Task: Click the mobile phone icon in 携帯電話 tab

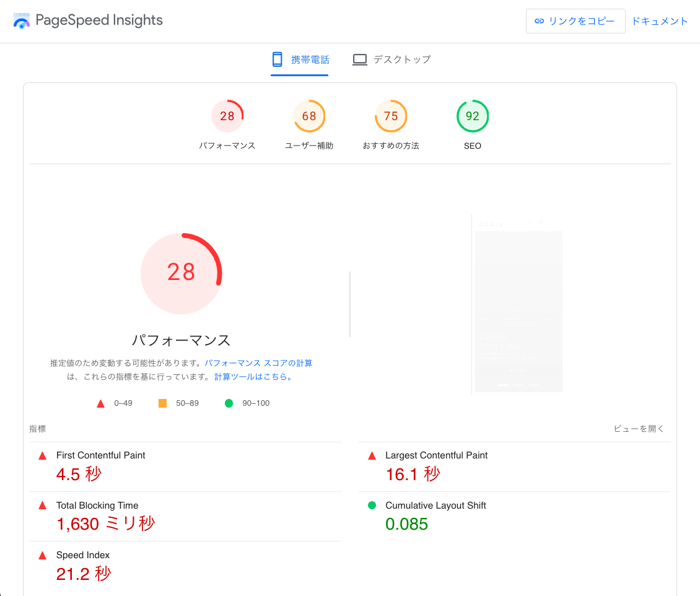Action: [278, 59]
